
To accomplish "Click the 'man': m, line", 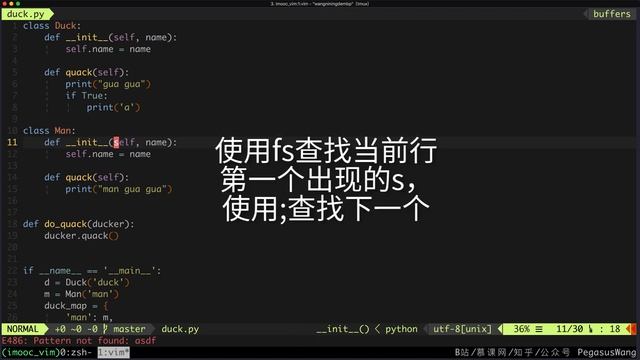I will point(89,317).
